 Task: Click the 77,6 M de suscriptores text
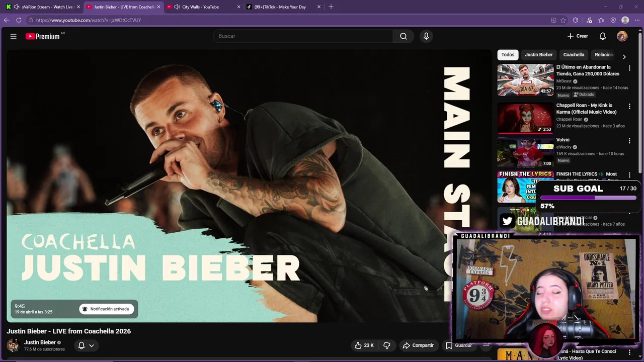pyautogui.click(x=44, y=349)
